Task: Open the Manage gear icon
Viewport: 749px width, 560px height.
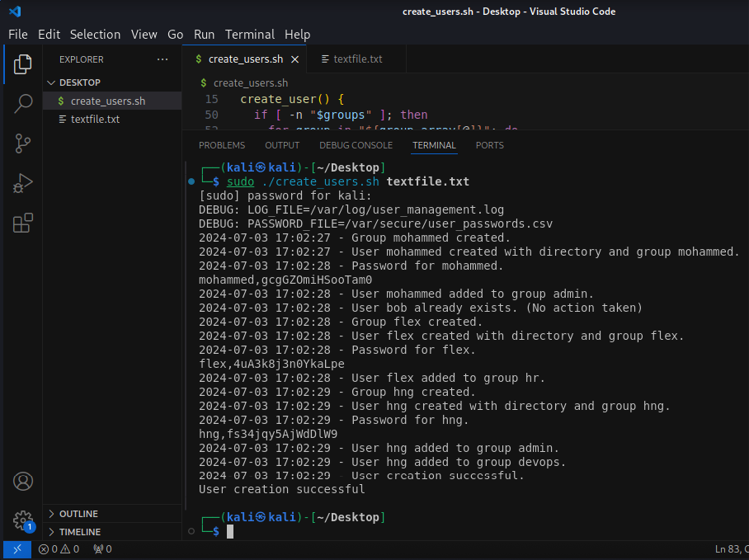Action: (x=22, y=520)
